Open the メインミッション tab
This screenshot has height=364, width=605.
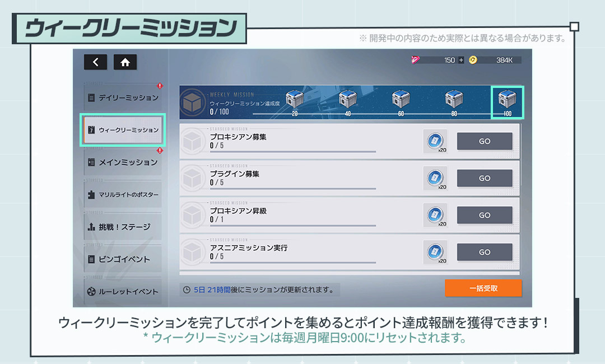coord(122,162)
